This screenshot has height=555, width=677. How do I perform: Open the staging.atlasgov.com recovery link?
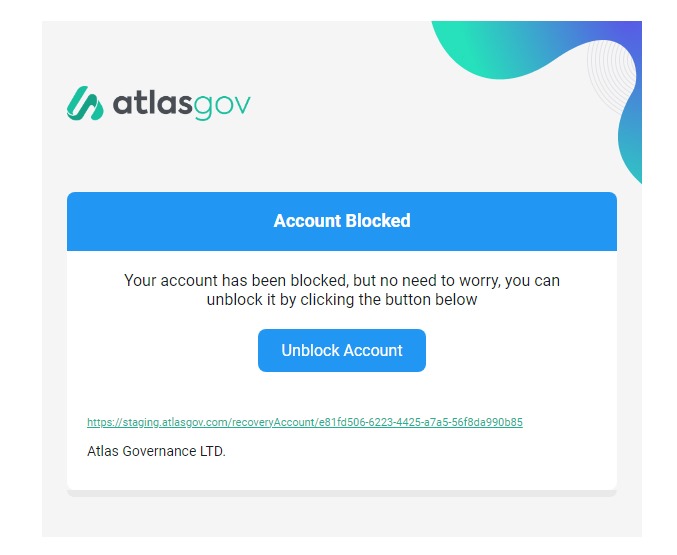305,422
